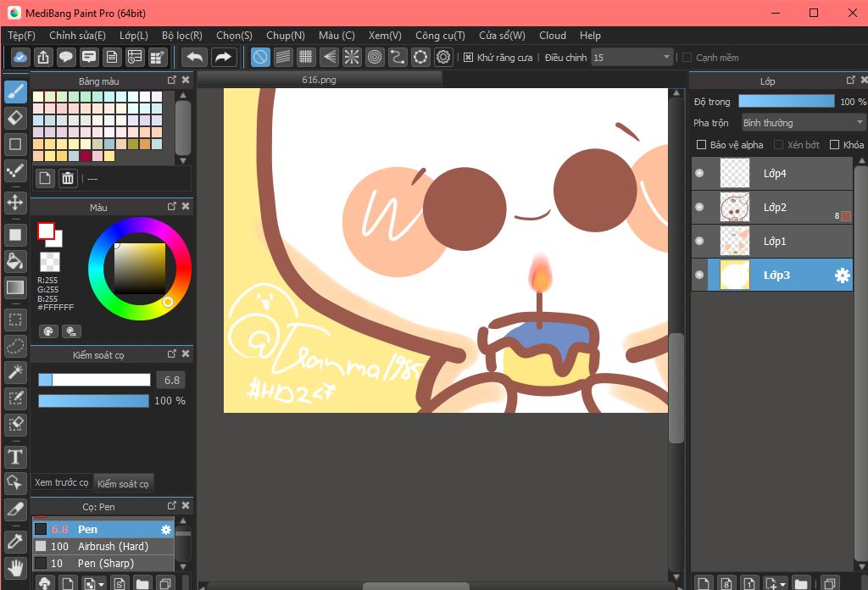Viewport: 868px width, 590px height.
Task: Turn snap off icon
Action: pyautogui.click(x=260, y=57)
